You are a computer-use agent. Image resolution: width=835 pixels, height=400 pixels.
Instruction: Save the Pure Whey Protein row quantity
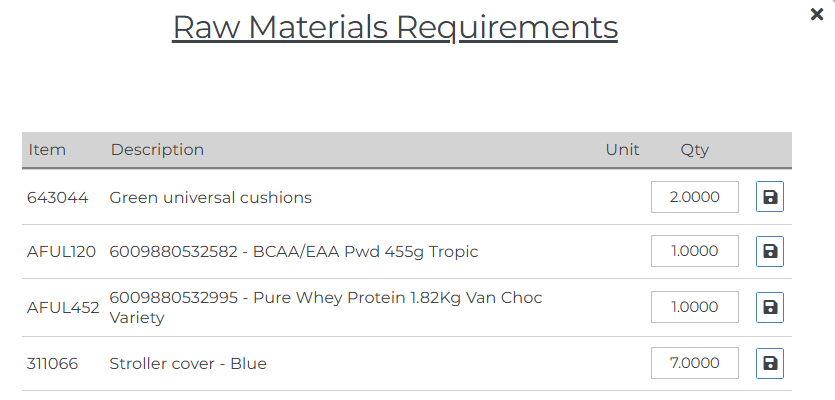[769, 308]
